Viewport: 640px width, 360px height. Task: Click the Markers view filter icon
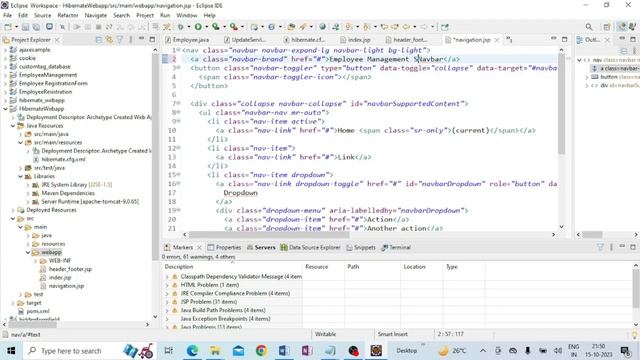coord(600,247)
